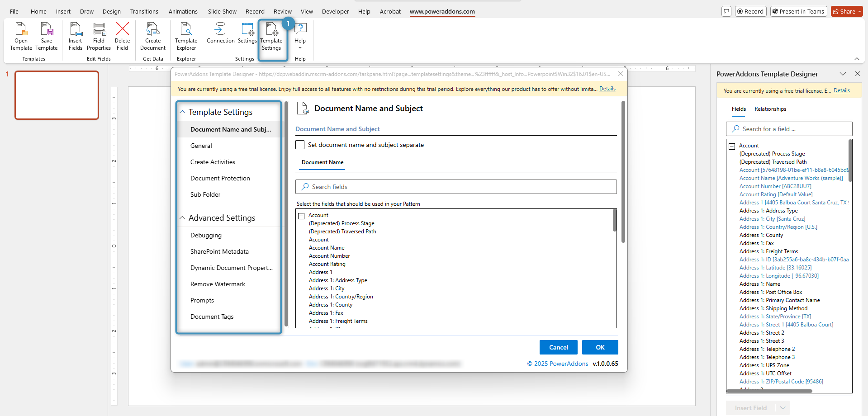Click the dialog field list vertical scrollbar
This screenshot has height=416, width=868.
614,220
